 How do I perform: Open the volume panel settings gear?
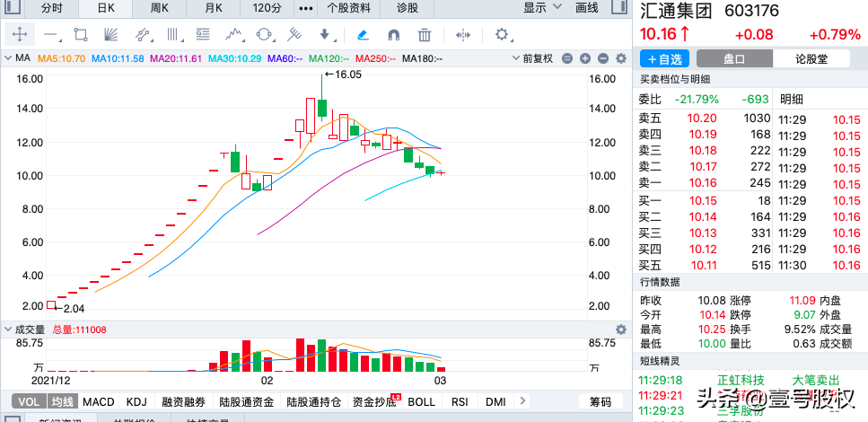620,330
